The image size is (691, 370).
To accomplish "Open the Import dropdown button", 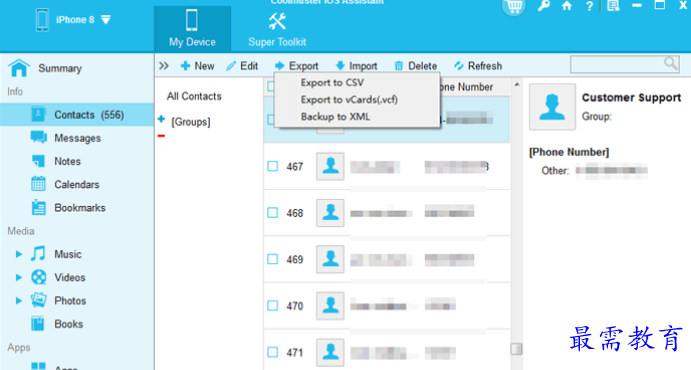I will (356, 66).
